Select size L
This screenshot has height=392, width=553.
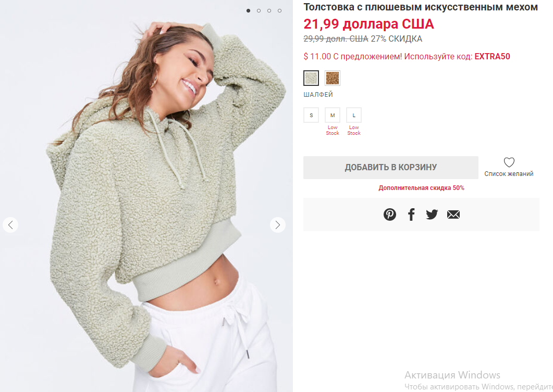(354, 115)
